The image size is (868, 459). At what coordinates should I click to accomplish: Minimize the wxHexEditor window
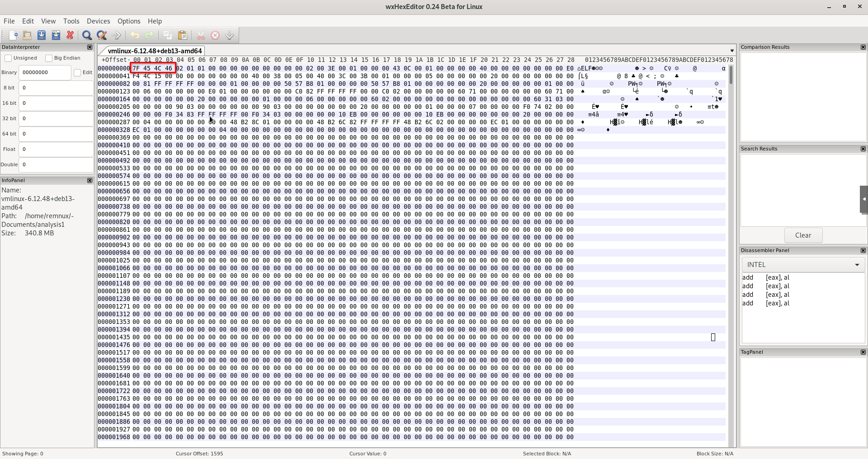click(x=829, y=7)
